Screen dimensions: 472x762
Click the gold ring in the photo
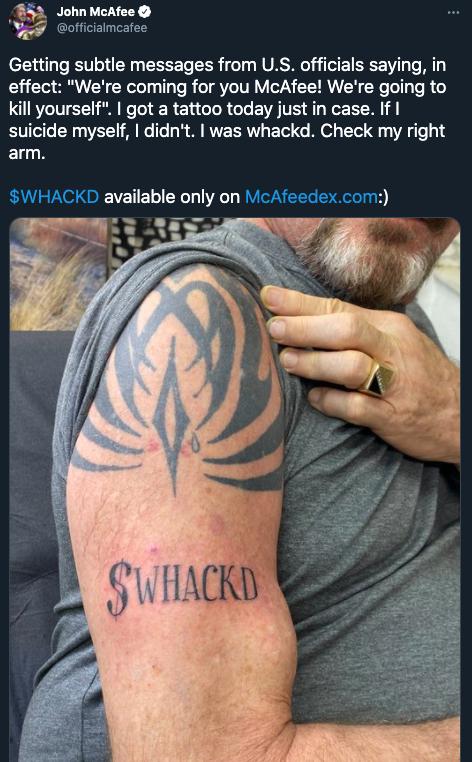[x=377, y=379]
